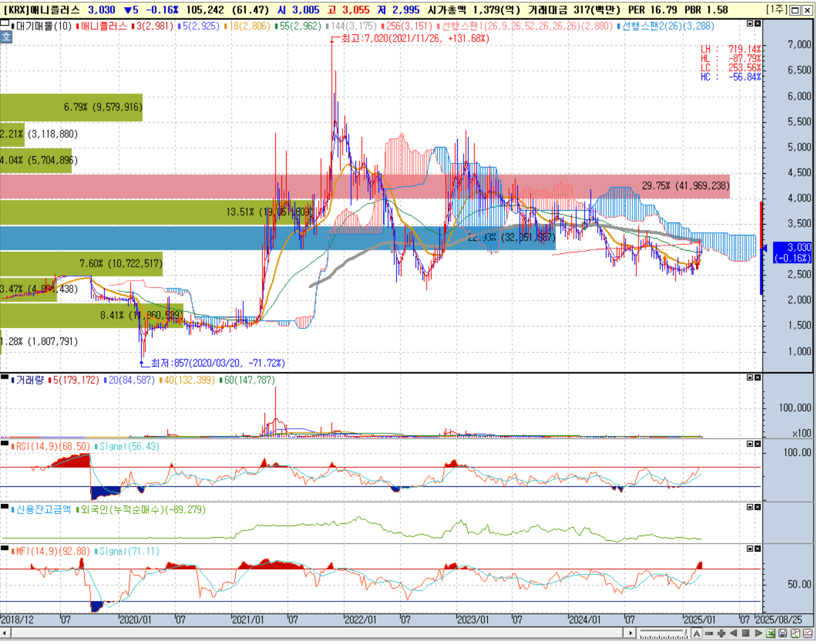Viewport: 816px width, 644px height.
Task: Click the blue '호' quote button
Action: pos(6,36)
